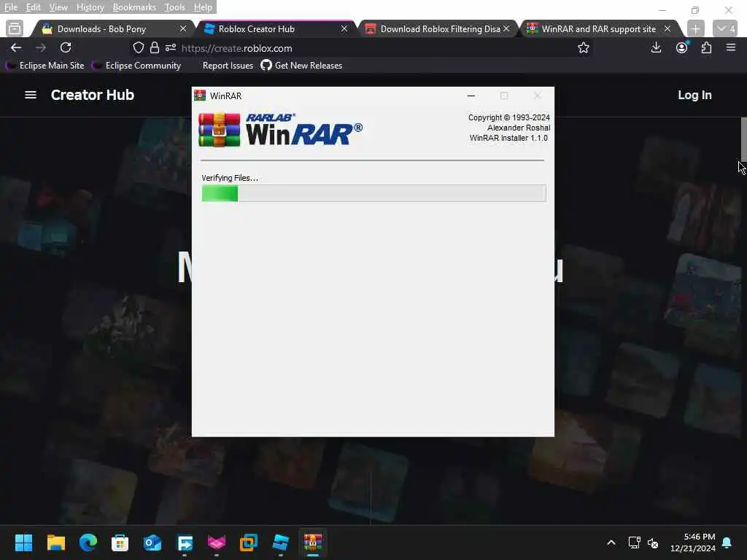The width and height of the screenshot is (747, 560).
Task: Close the Download Roblox Filtering tab
Action: pos(506,29)
